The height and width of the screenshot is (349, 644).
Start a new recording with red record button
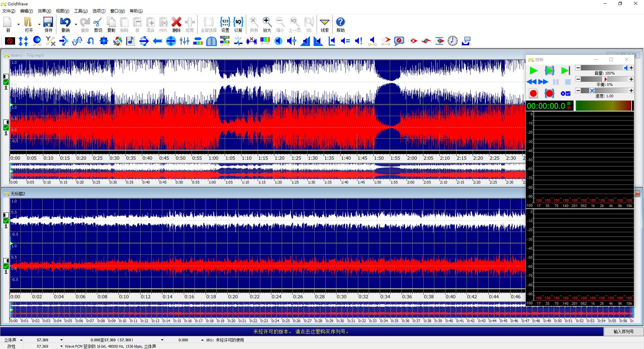(x=533, y=93)
